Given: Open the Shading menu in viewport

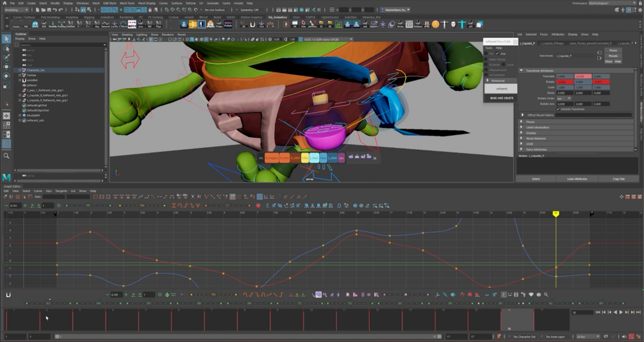Looking at the screenshot, I should tap(127, 35).
